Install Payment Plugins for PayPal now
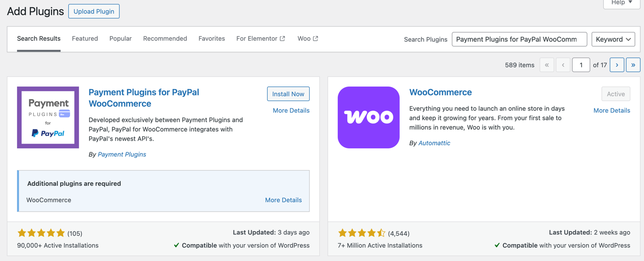The width and height of the screenshot is (644, 261). [288, 94]
